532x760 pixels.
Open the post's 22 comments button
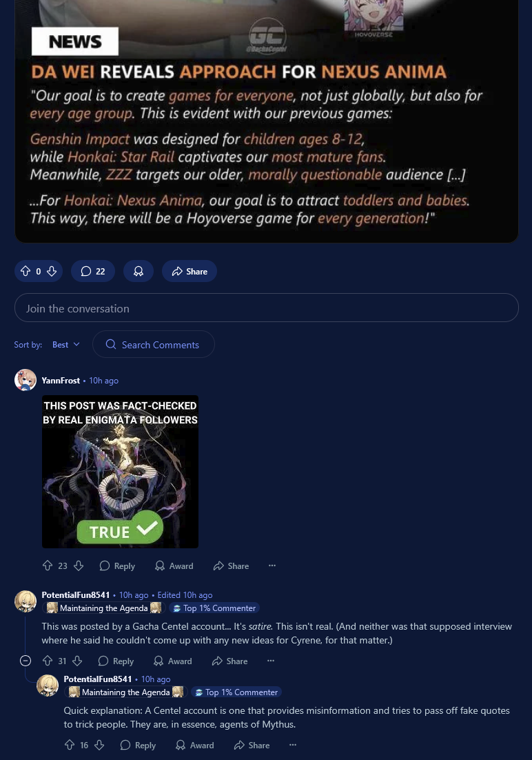click(x=93, y=272)
